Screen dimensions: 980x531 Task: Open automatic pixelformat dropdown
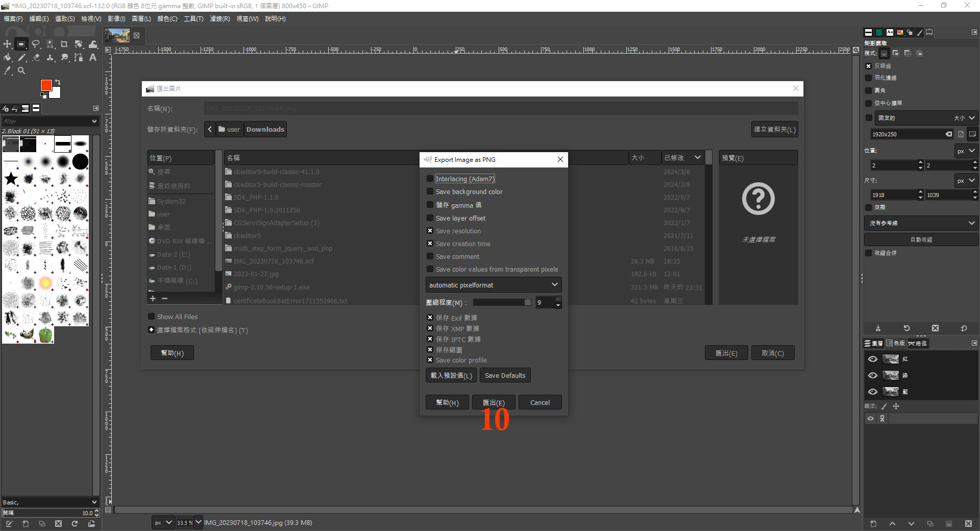coord(494,285)
